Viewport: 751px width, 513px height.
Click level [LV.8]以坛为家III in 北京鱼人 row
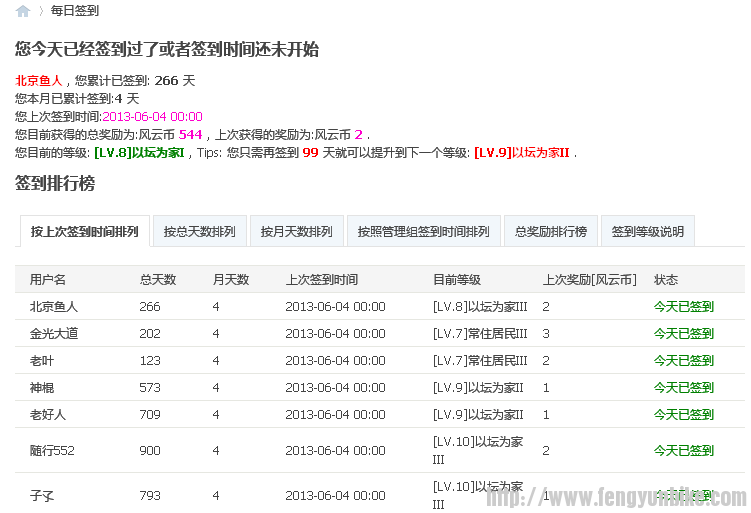coord(480,307)
